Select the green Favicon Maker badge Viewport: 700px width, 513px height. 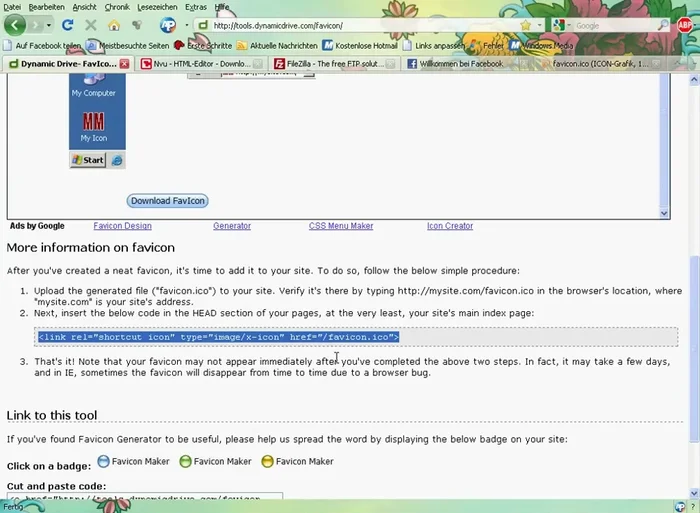(216, 461)
